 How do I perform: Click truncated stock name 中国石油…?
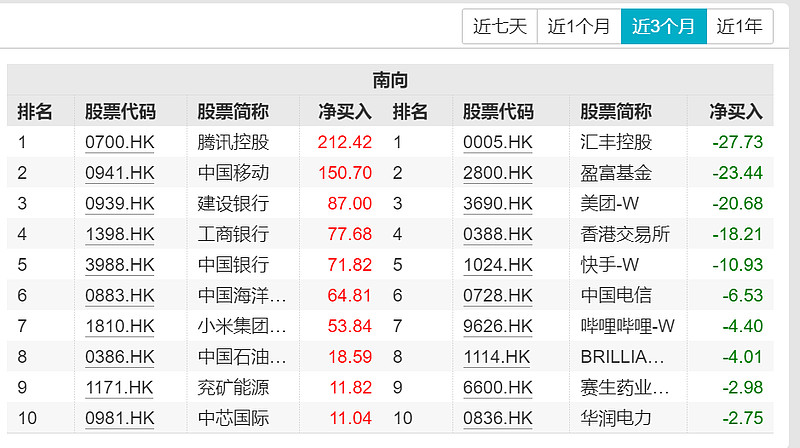[242, 356]
